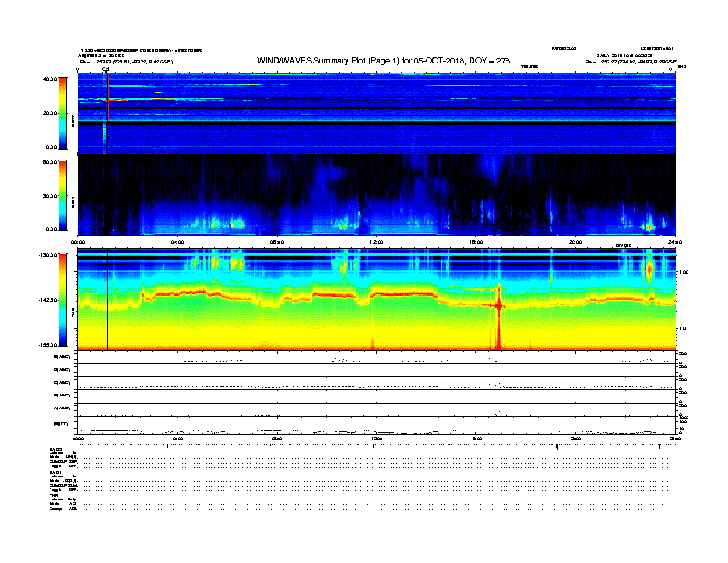The image size is (728, 563).
Task: Click the RAD1 panel color scale bar
Action: click(63, 196)
